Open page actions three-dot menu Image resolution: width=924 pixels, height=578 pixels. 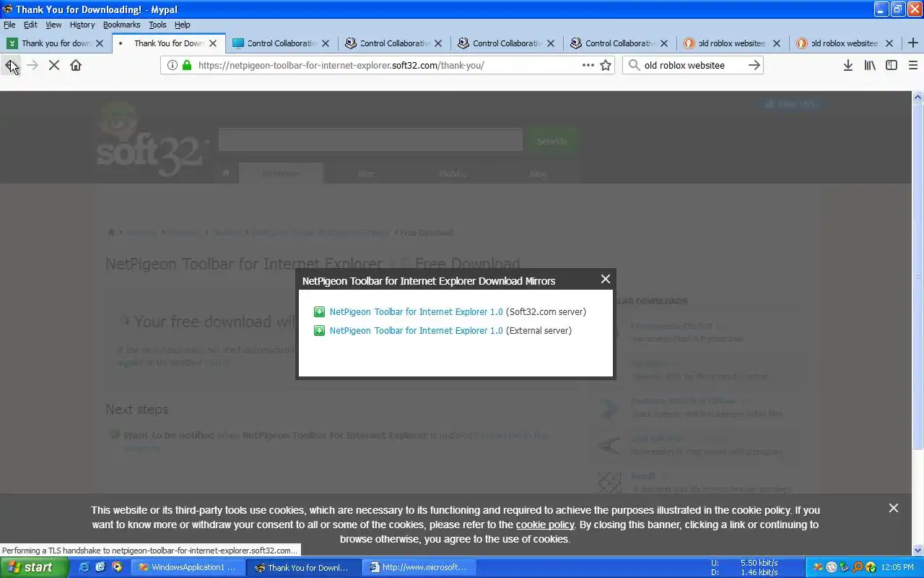588,65
